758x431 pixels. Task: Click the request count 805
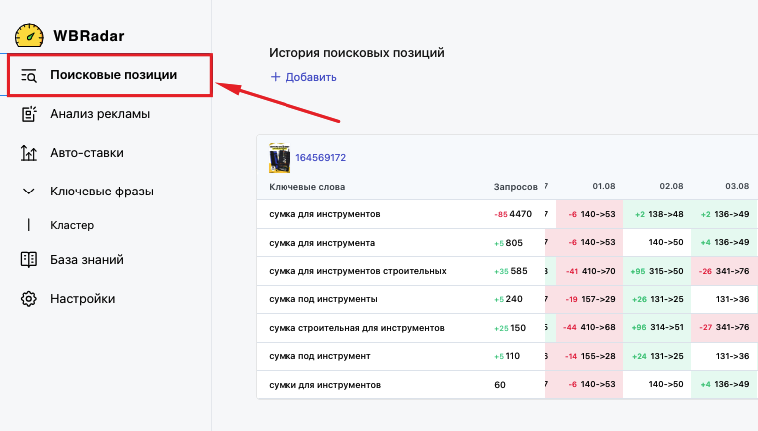(x=514, y=243)
